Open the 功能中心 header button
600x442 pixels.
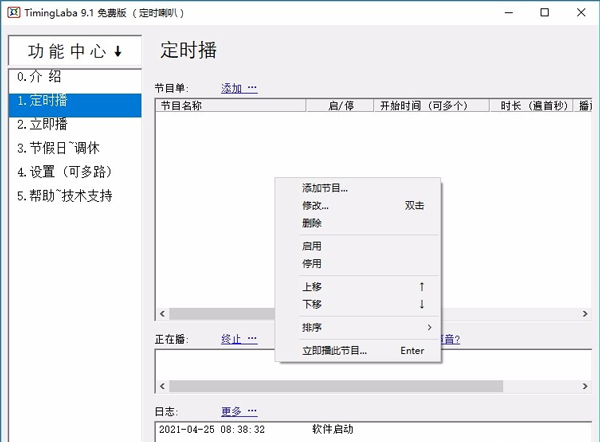[x=75, y=51]
